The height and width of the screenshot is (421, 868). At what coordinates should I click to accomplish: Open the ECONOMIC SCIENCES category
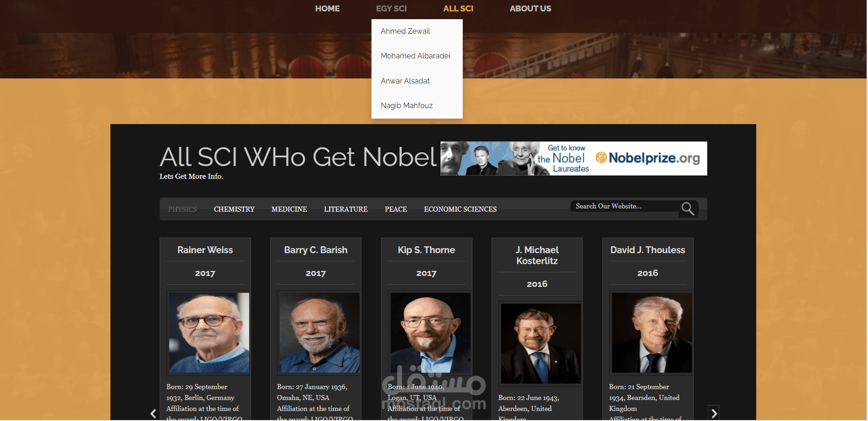(x=460, y=209)
